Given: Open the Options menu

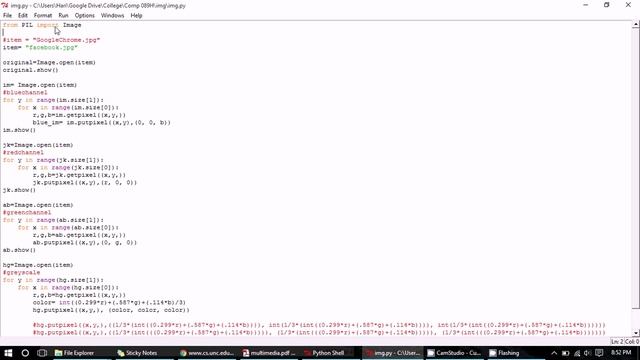Looking at the screenshot, I should [84, 16].
